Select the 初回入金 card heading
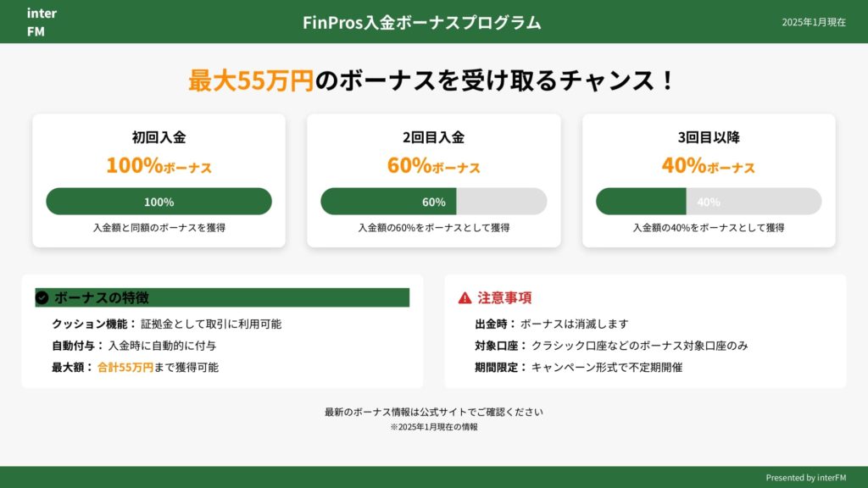 pyautogui.click(x=159, y=137)
